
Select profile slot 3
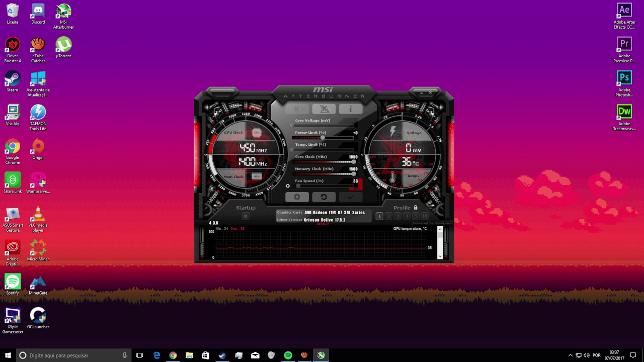pos(397,216)
